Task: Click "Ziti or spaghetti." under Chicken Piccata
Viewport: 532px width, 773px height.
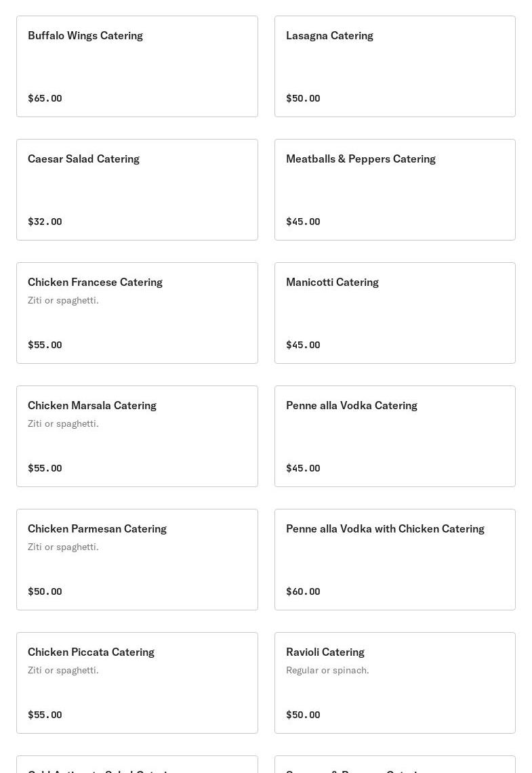Action: point(63,670)
